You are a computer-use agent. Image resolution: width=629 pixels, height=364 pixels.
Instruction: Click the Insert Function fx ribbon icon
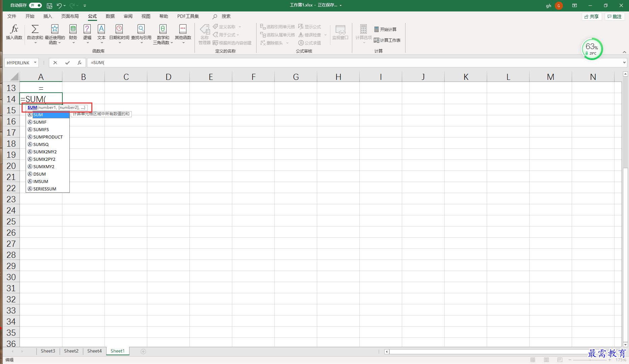pos(14,29)
